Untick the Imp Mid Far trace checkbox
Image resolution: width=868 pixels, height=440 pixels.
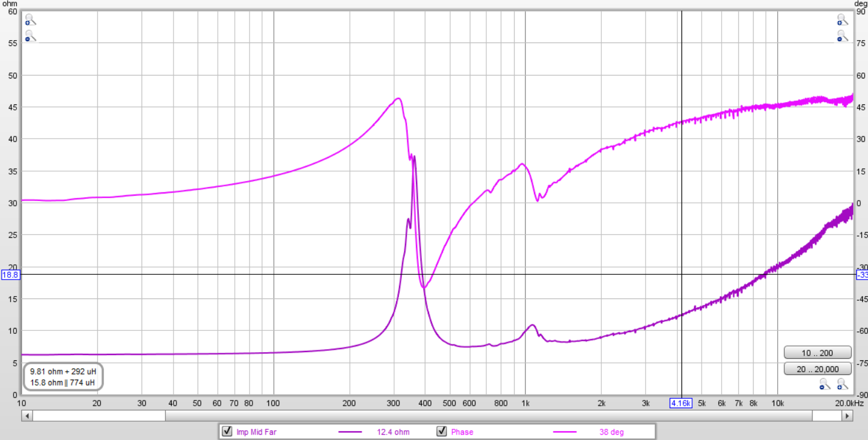(227, 432)
